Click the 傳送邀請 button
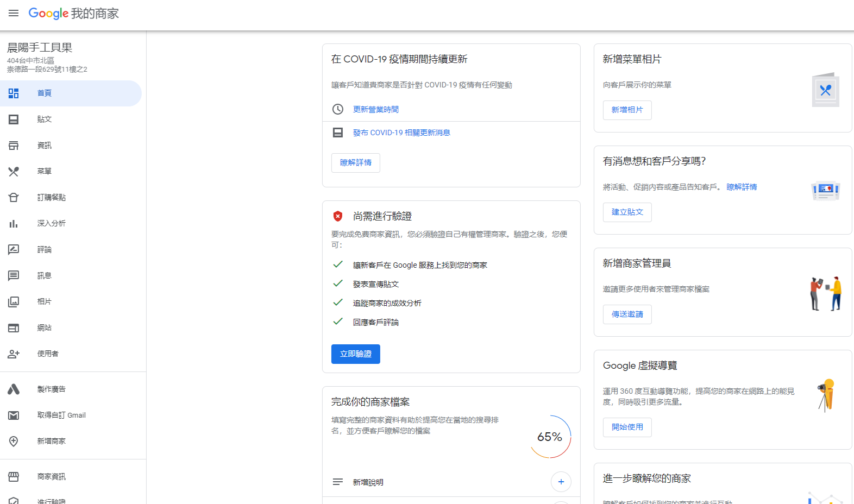Image resolution: width=854 pixels, height=504 pixels. tap(627, 314)
